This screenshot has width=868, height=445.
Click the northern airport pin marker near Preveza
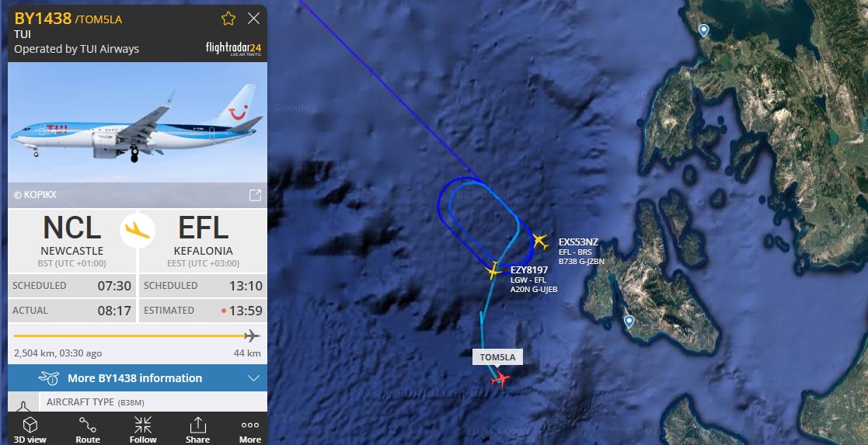point(703,30)
